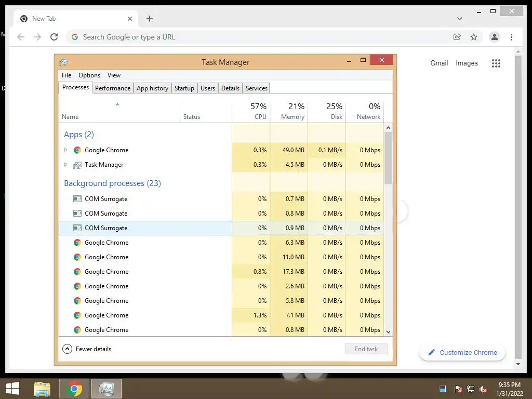The height and width of the screenshot is (399, 532).
Task: Open Chrome three-dot menu
Action: click(x=511, y=37)
